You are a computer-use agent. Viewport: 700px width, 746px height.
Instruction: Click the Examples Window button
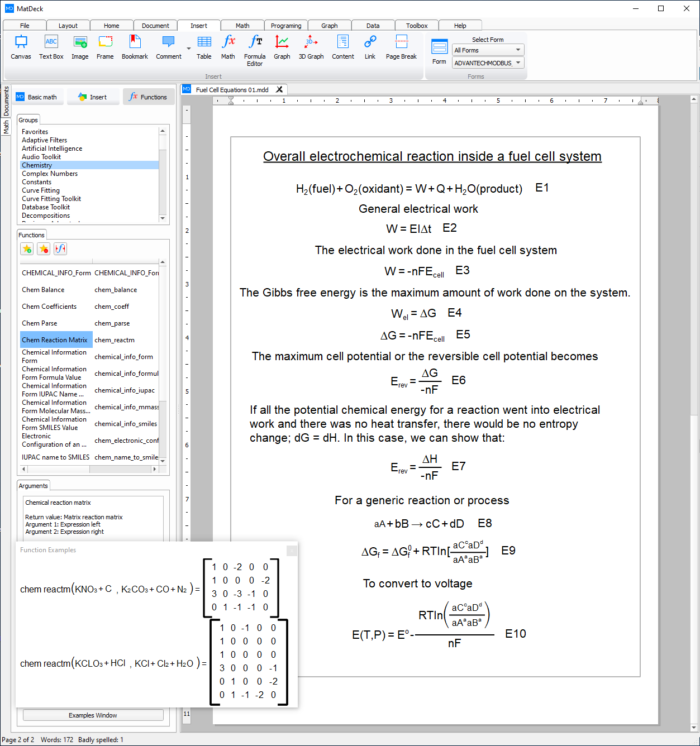coord(93,715)
